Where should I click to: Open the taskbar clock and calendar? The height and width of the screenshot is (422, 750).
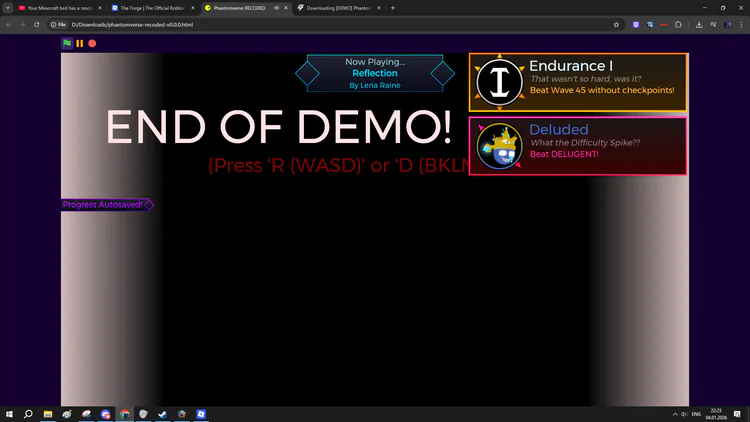click(x=716, y=414)
